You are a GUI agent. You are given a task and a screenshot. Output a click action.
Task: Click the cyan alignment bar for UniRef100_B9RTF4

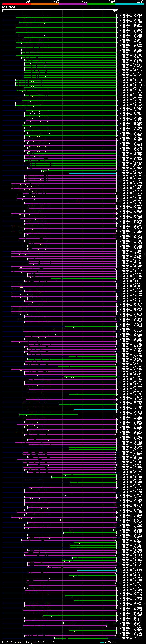click(x=93, y=201)
